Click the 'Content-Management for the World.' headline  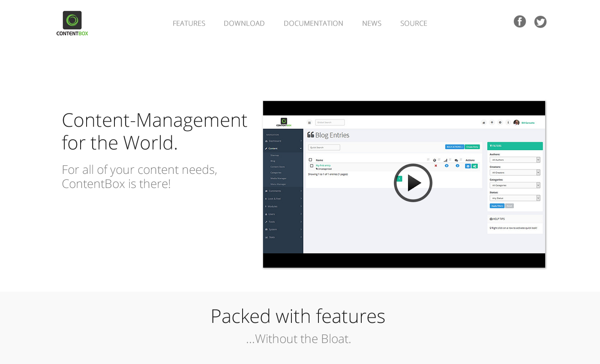point(154,131)
